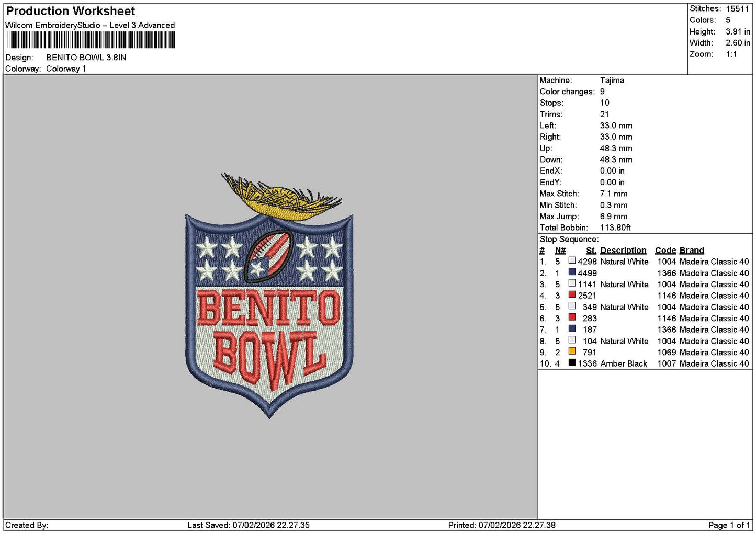756x534 pixels.
Task: Click the white swatch in stop 3
Action: (572, 283)
